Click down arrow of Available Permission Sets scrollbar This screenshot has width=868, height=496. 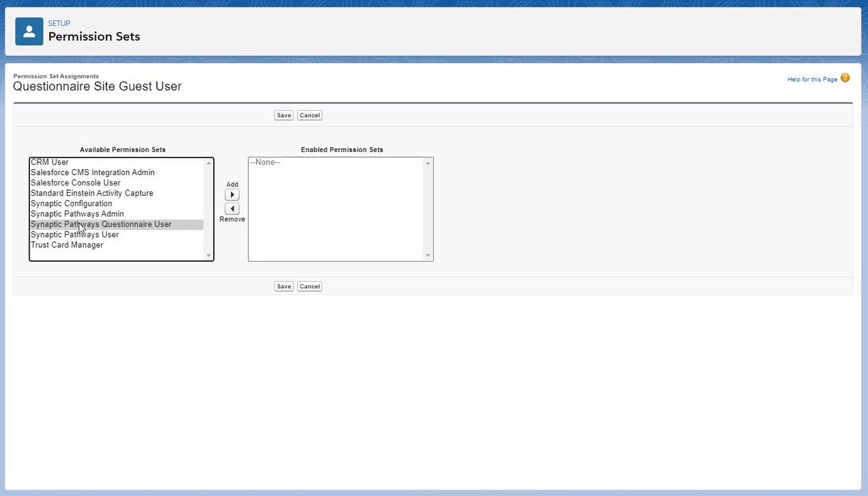click(209, 255)
